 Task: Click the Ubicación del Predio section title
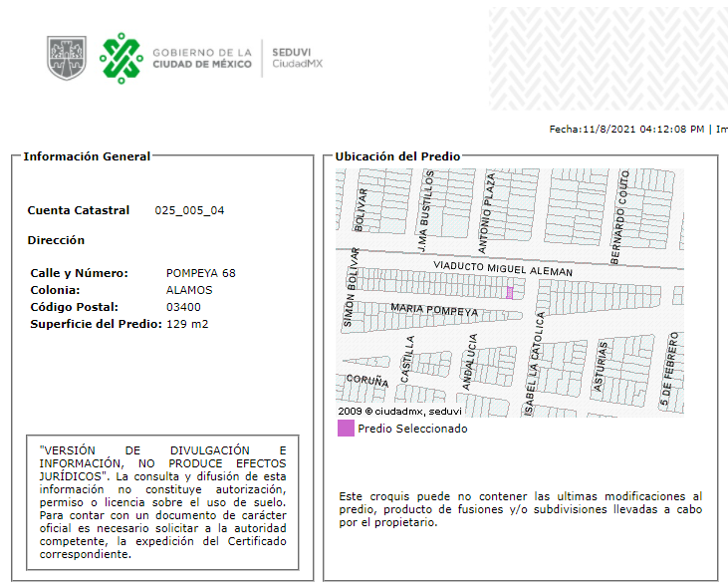397,156
